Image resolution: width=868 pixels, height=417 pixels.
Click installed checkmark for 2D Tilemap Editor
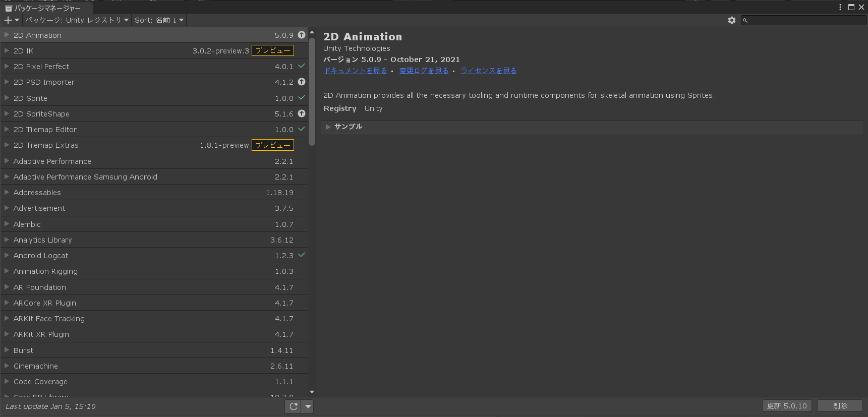pos(302,129)
